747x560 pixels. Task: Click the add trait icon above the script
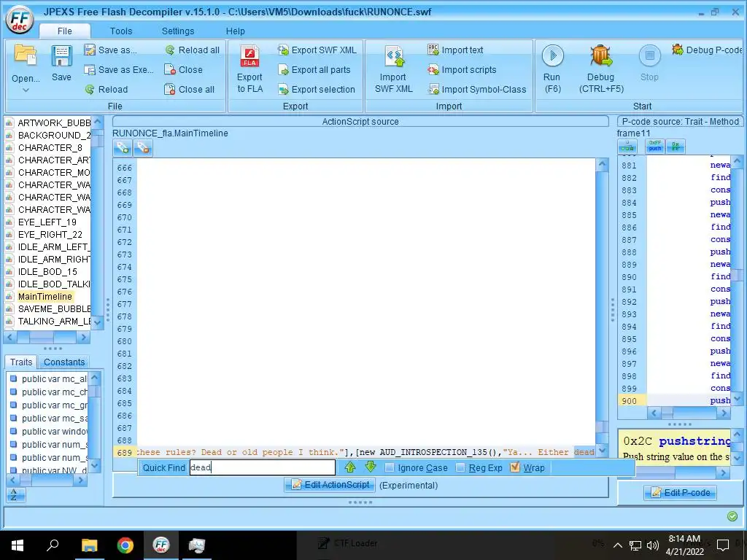pyautogui.click(x=123, y=148)
